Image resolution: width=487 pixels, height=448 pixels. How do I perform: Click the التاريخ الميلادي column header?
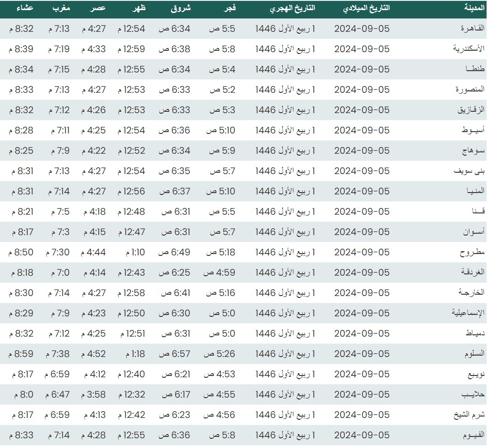367,8
